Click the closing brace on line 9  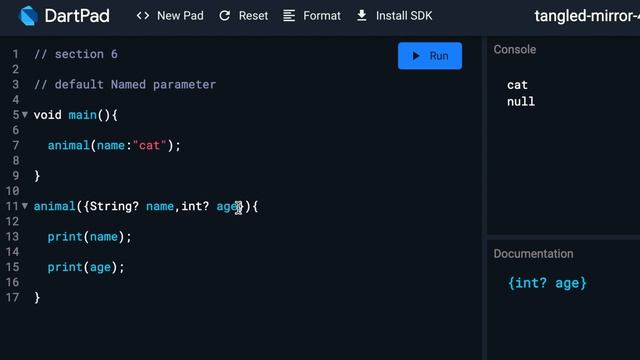tap(37, 176)
